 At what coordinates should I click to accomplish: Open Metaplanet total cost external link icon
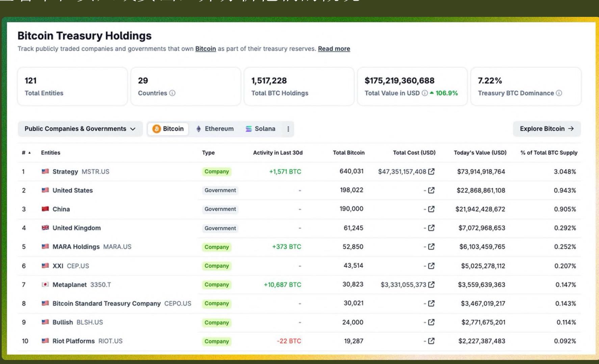(x=431, y=285)
